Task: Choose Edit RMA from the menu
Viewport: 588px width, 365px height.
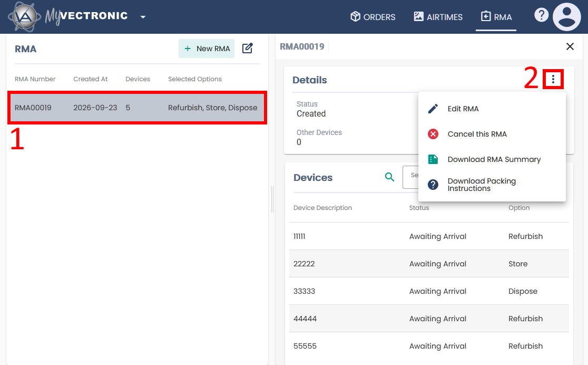Action: (492, 109)
